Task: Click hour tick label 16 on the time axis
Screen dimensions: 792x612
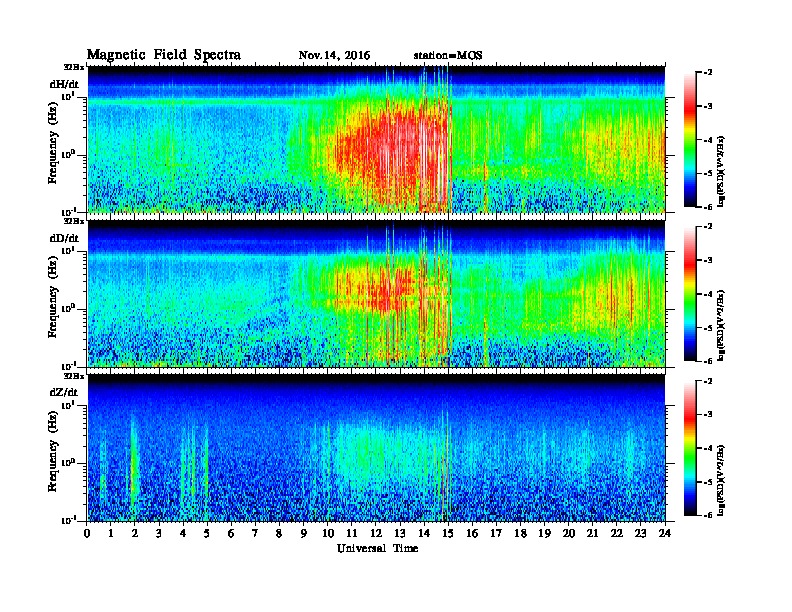Action: (x=472, y=534)
